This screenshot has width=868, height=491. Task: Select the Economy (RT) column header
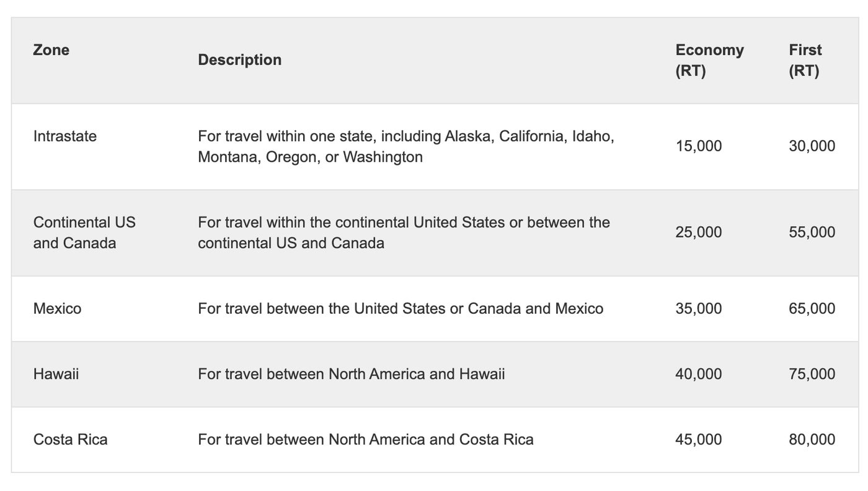coord(709,60)
